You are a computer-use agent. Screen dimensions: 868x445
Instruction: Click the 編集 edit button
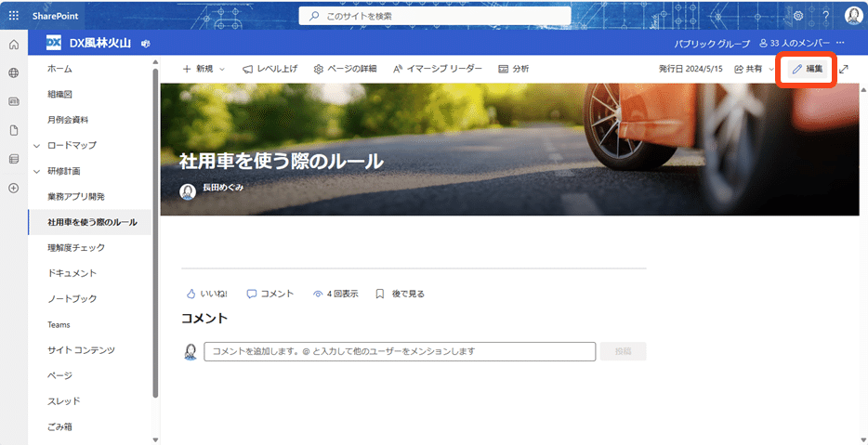(x=808, y=69)
